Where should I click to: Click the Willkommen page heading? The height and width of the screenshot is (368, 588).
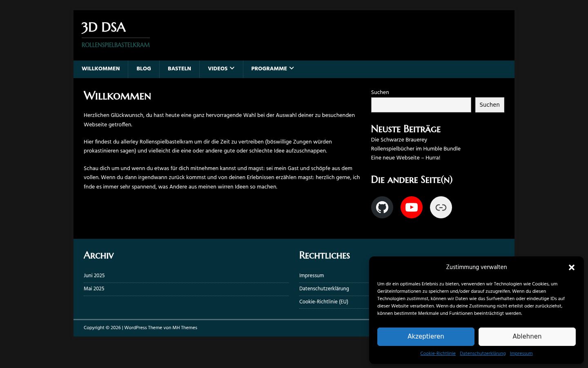point(117,96)
